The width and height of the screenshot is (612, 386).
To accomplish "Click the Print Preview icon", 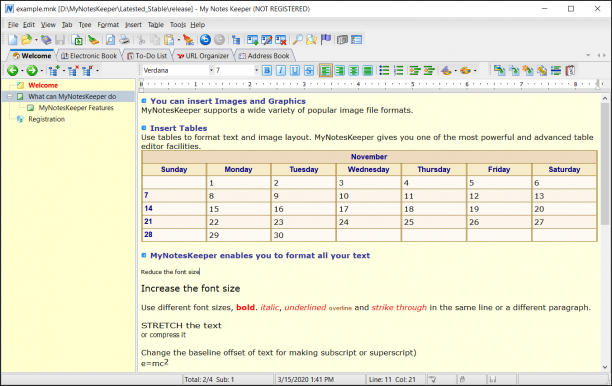I will [110, 40].
